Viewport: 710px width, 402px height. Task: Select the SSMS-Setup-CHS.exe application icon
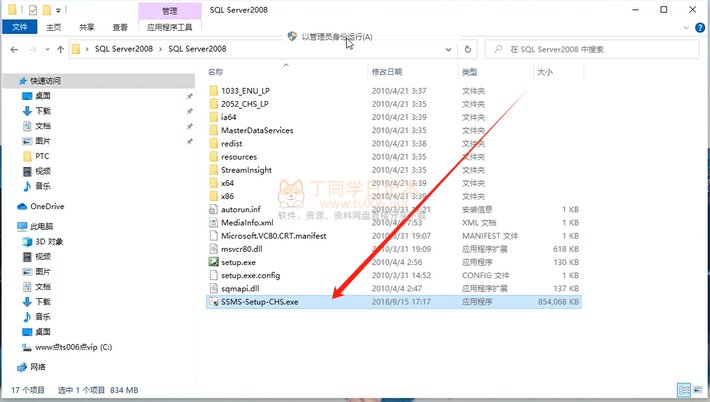(x=214, y=302)
